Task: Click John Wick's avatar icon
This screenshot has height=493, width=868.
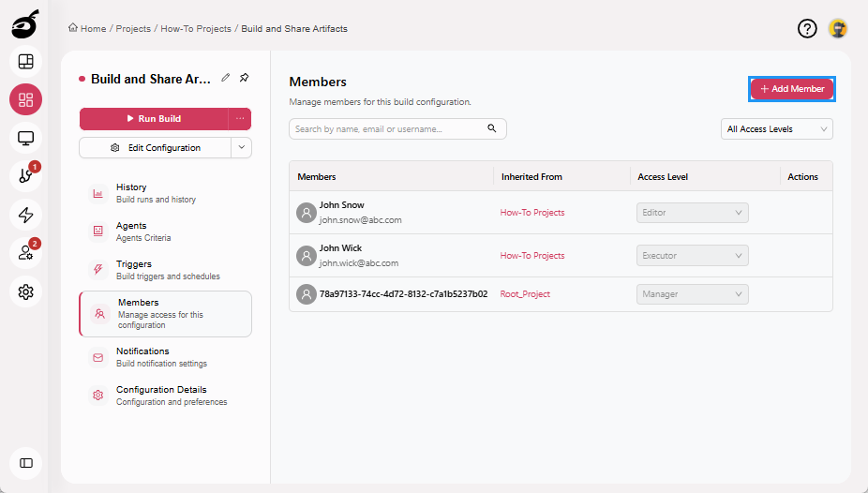Action: [307, 256]
